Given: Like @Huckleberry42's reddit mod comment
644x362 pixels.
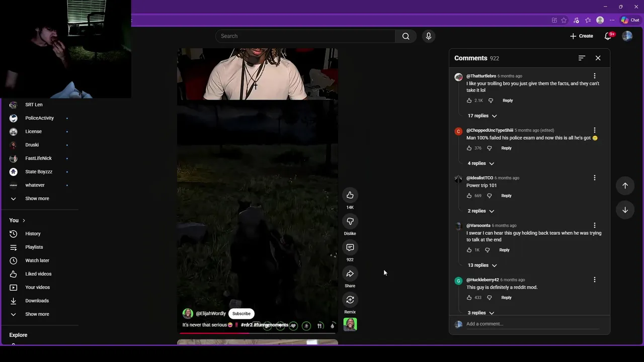Looking at the screenshot, I should point(469,298).
